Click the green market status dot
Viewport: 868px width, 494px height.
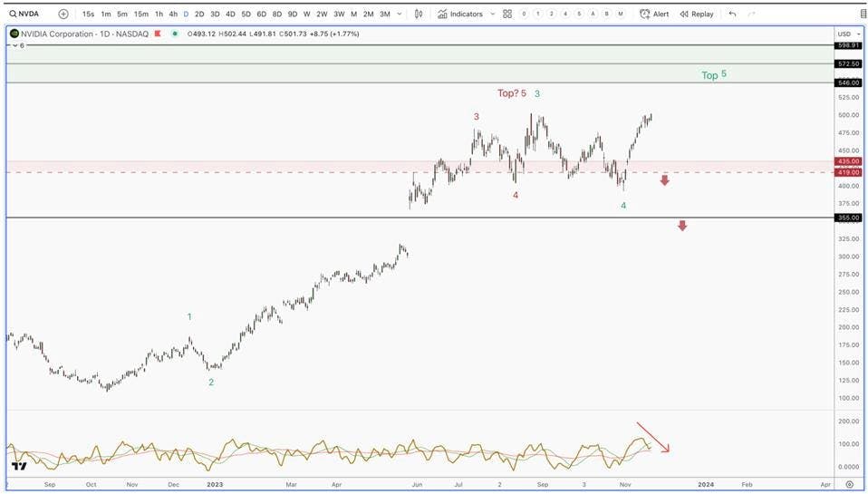pos(175,34)
